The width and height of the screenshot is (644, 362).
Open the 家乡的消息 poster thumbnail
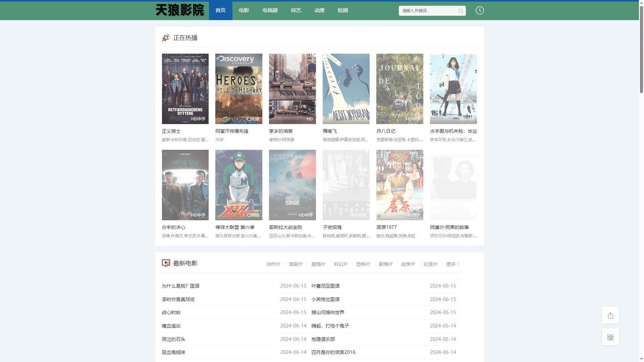292,89
